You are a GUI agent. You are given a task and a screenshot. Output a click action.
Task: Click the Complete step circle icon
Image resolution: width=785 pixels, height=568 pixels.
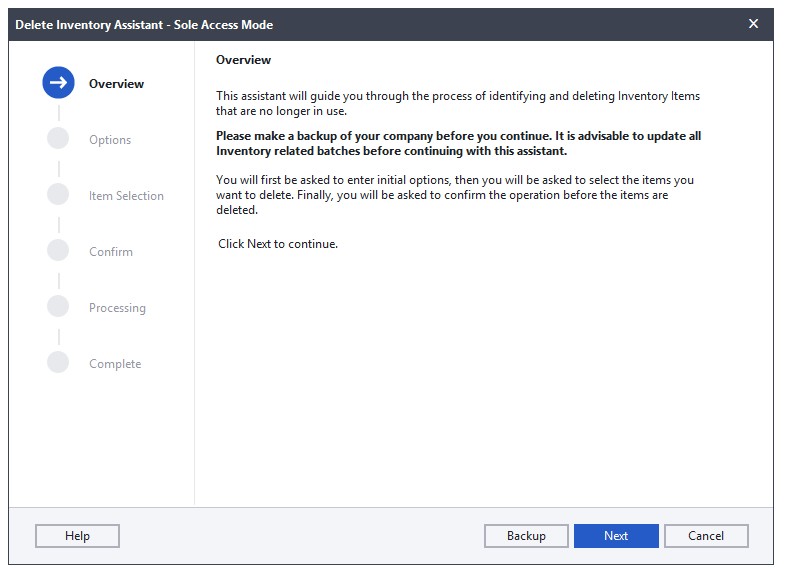click(x=58, y=363)
